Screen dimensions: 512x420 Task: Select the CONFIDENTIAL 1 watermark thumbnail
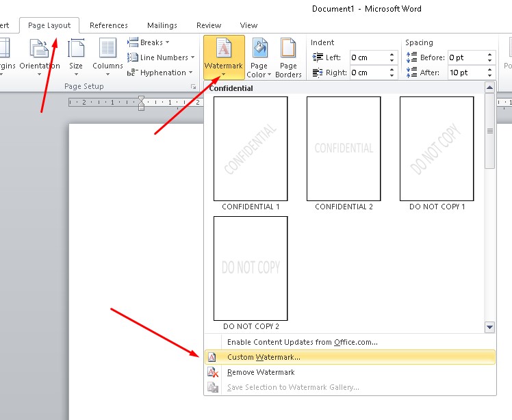point(251,149)
